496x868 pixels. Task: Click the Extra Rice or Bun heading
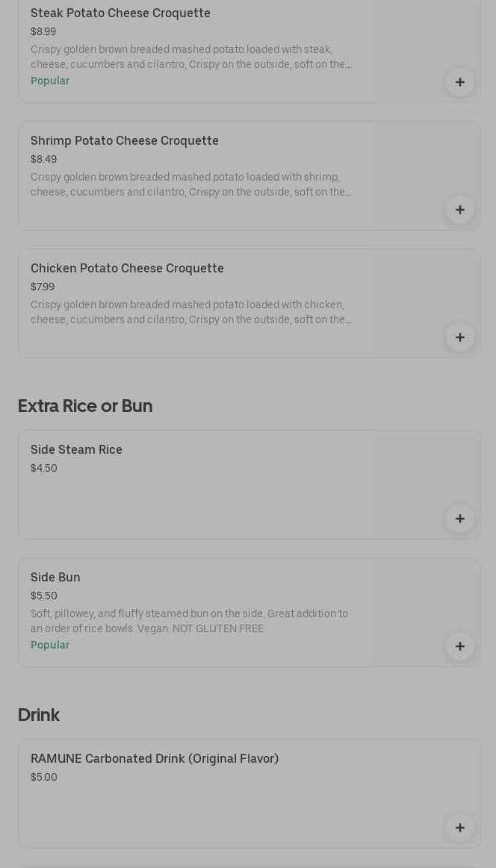coord(85,406)
